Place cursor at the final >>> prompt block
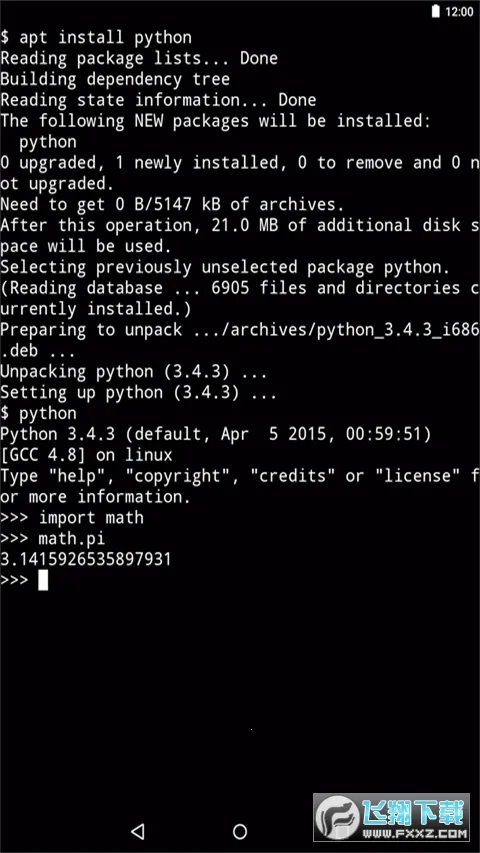 pyautogui.click(x=43, y=580)
